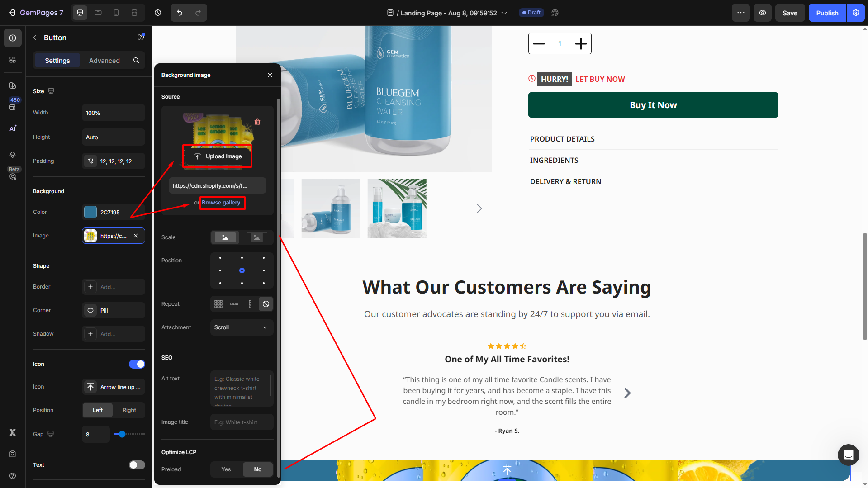The width and height of the screenshot is (868, 488).
Task: Click the search icon in settings panel
Action: (136, 60)
